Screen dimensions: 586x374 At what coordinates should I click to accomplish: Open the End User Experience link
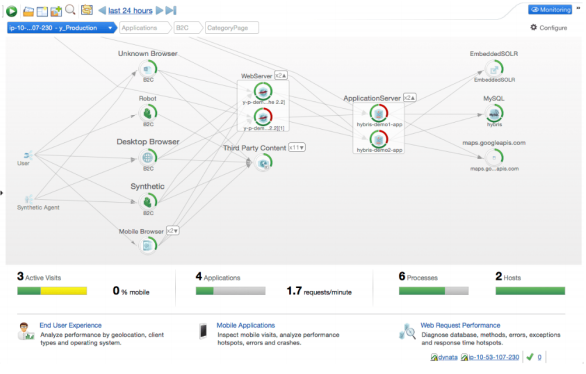[71, 325]
